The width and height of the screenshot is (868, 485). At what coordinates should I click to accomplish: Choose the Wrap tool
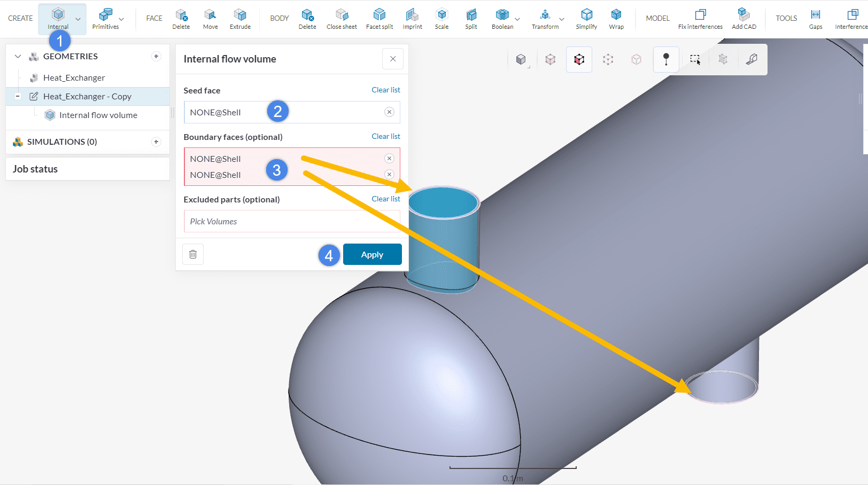click(616, 19)
